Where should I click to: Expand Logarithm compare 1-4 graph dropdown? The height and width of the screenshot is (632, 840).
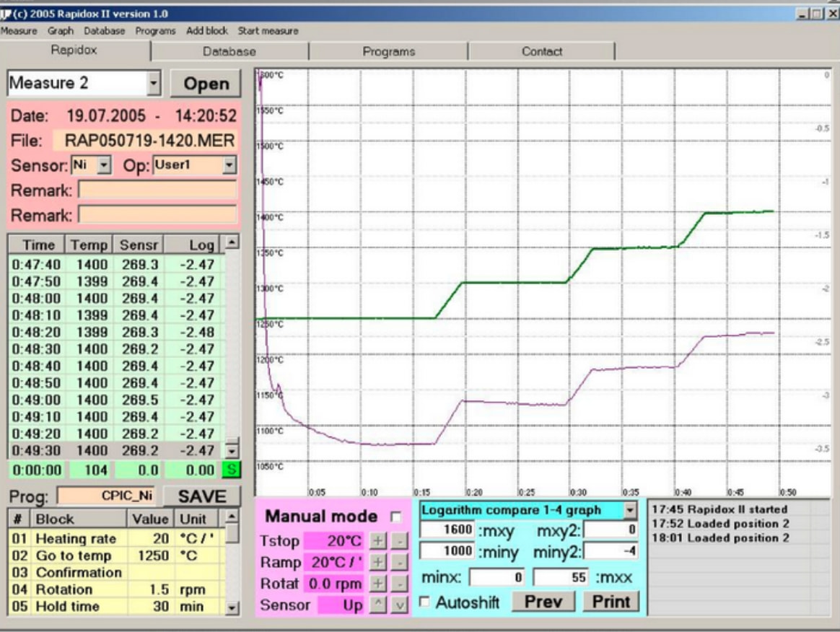coord(631,510)
